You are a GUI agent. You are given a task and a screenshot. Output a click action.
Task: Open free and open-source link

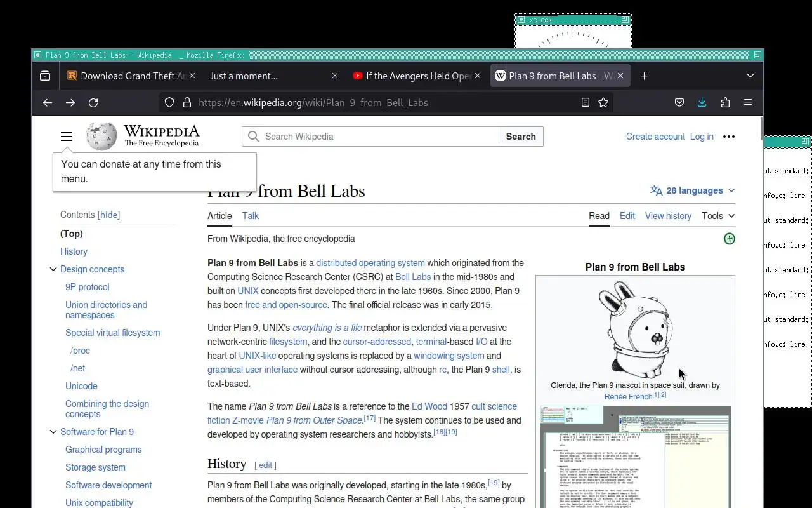[x=286, y=305]
